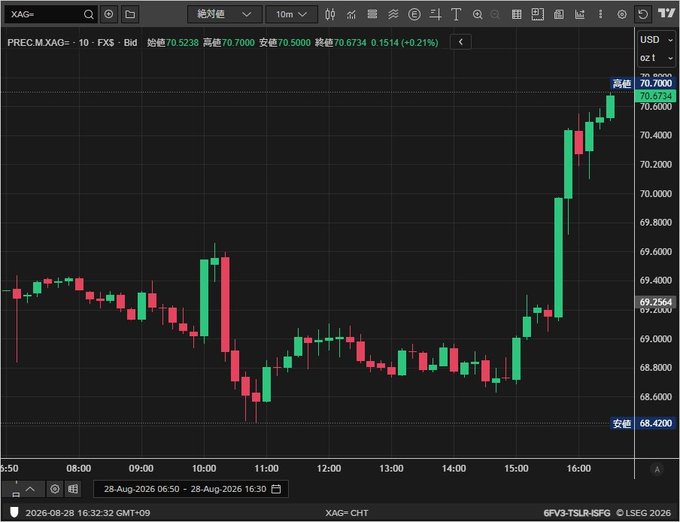Click the 10:00 time axis label
This screenshot has width=680, height=522.
coord(204,468)
